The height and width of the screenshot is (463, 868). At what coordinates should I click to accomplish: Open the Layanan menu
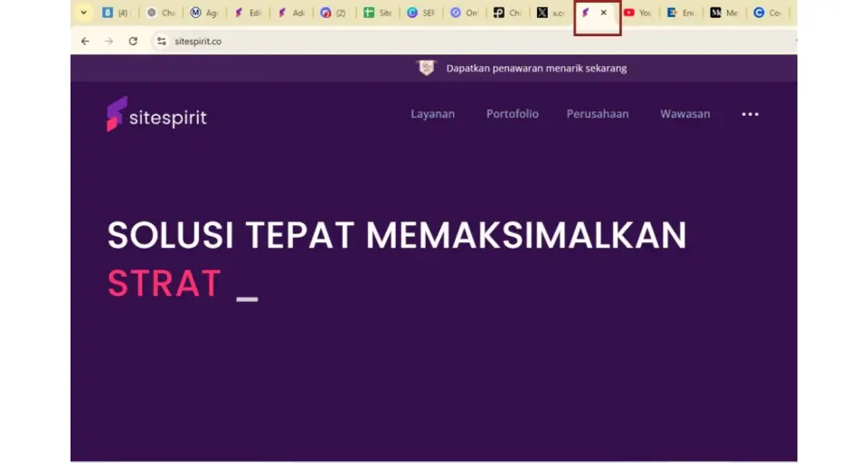point(432,114)
